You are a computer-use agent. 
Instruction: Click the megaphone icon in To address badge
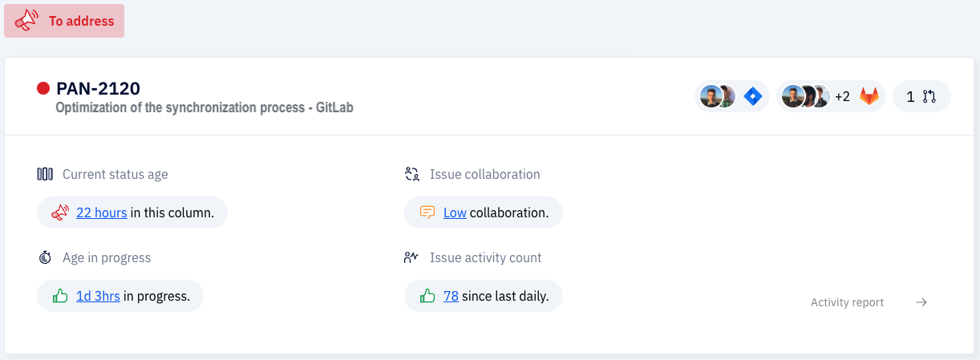(x=26, y=21)
